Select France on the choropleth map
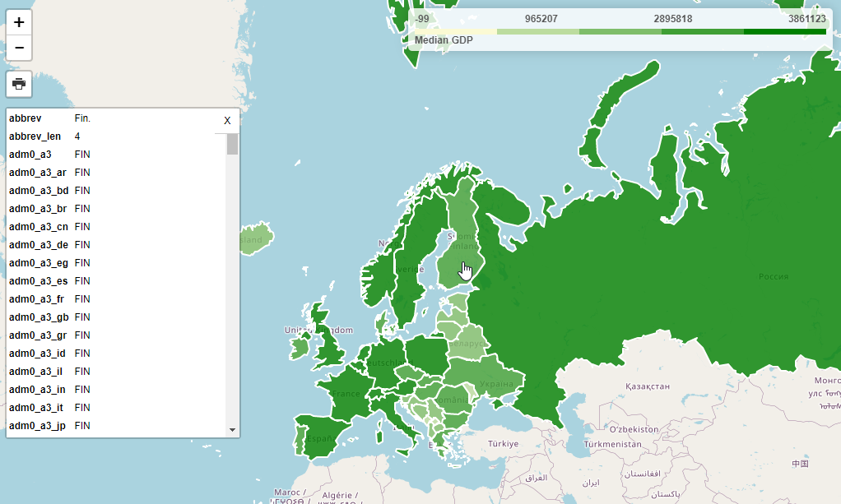 click(x=346, y=396)
